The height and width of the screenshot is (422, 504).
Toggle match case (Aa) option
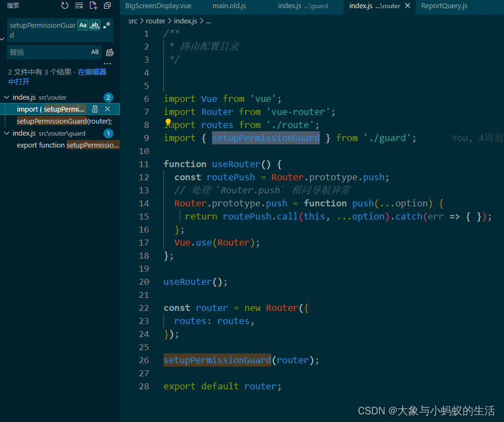pyautogui.click(x=83, y=25)
